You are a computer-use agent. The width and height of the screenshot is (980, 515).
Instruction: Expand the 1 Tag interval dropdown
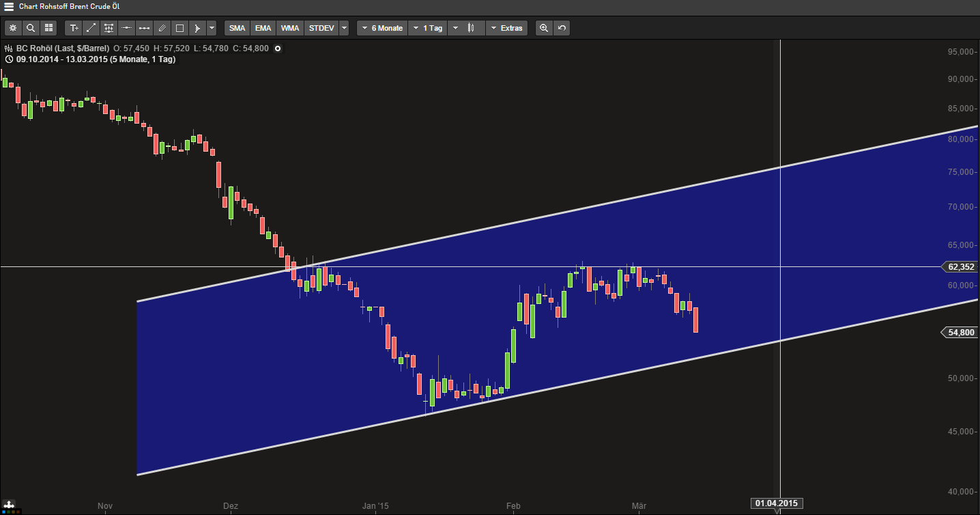click(x=427, y=27)
